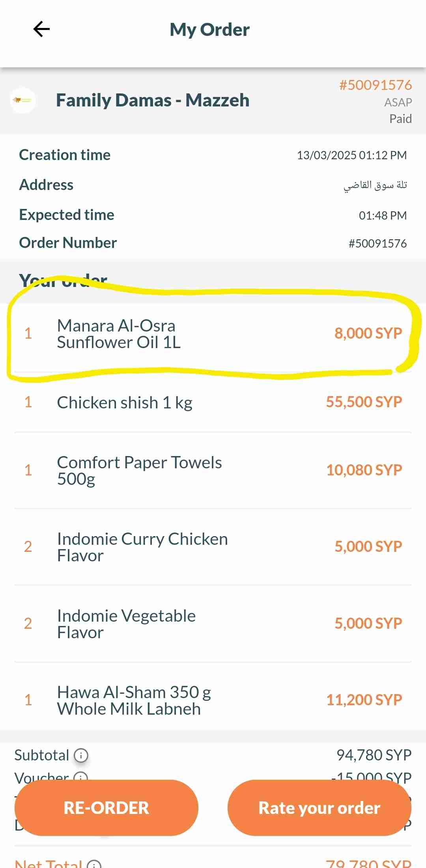Tap the 55,500 SYP price
Image resolution: width=426 pixels, height=868 pixels.
(x=364, y=402)
